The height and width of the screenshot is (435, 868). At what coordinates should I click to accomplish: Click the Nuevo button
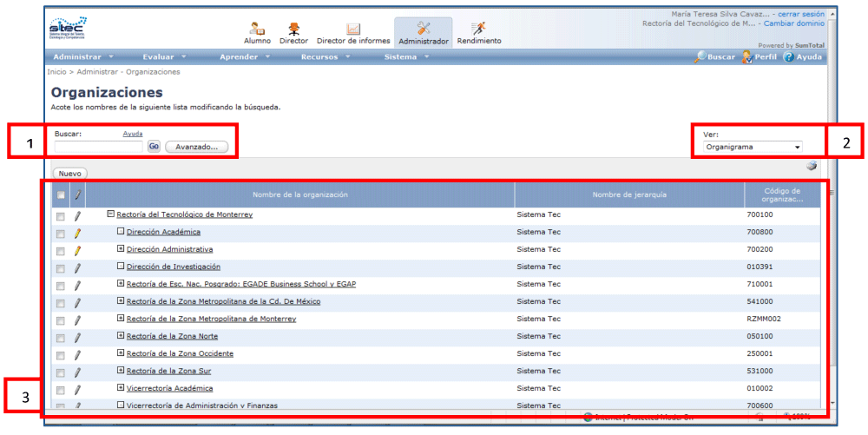click(69, 174)
